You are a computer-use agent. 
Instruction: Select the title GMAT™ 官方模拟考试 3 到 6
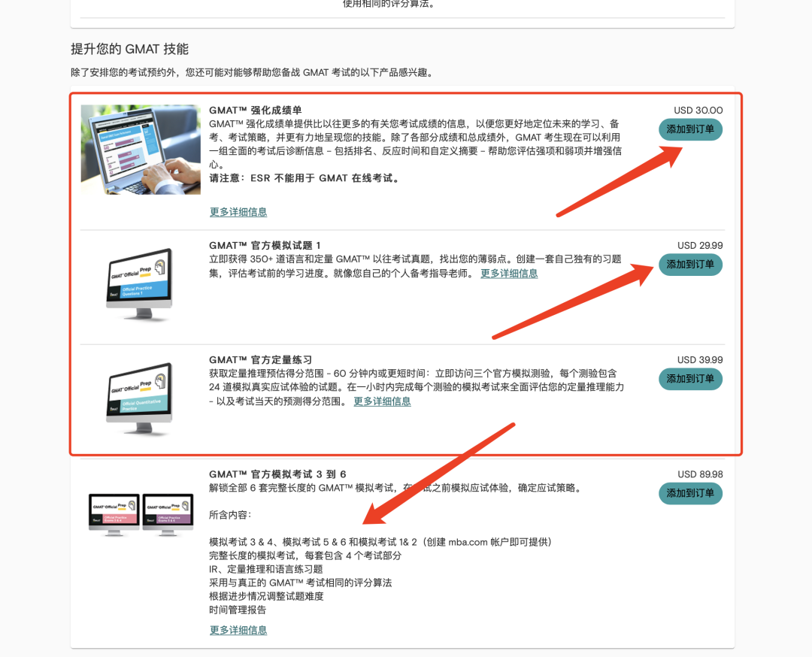pos(277,474)
